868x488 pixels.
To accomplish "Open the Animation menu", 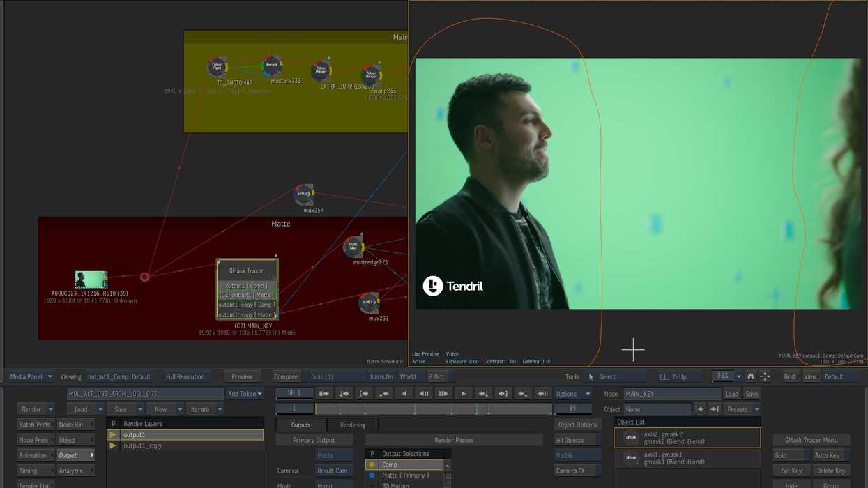I will (x=36, y=455).
